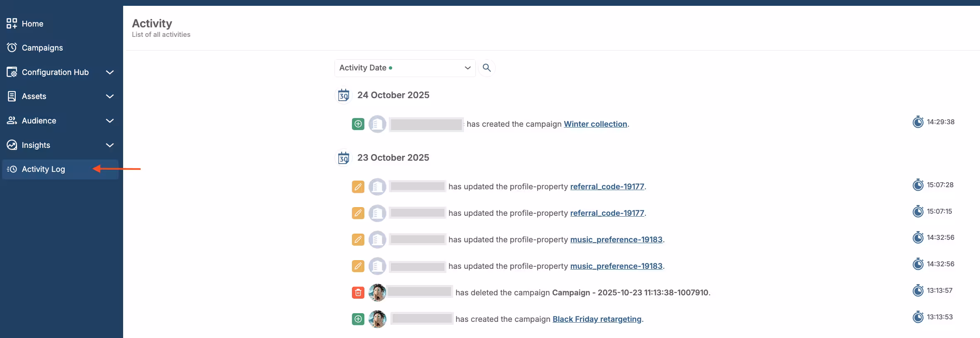Click the 13:13:57 timestamp
This screenshot has height=338, width=980.
tap(939, 290)
